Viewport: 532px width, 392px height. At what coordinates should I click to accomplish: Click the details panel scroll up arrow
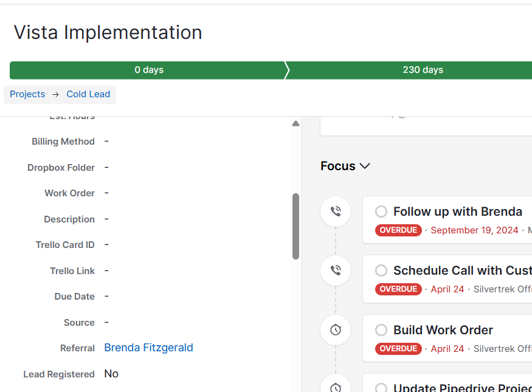click(295, 123)
